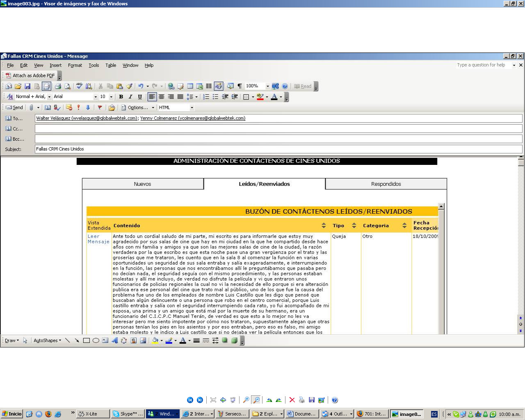Insert WordArt from the drawing toolbar

click(x=114, y=340)
